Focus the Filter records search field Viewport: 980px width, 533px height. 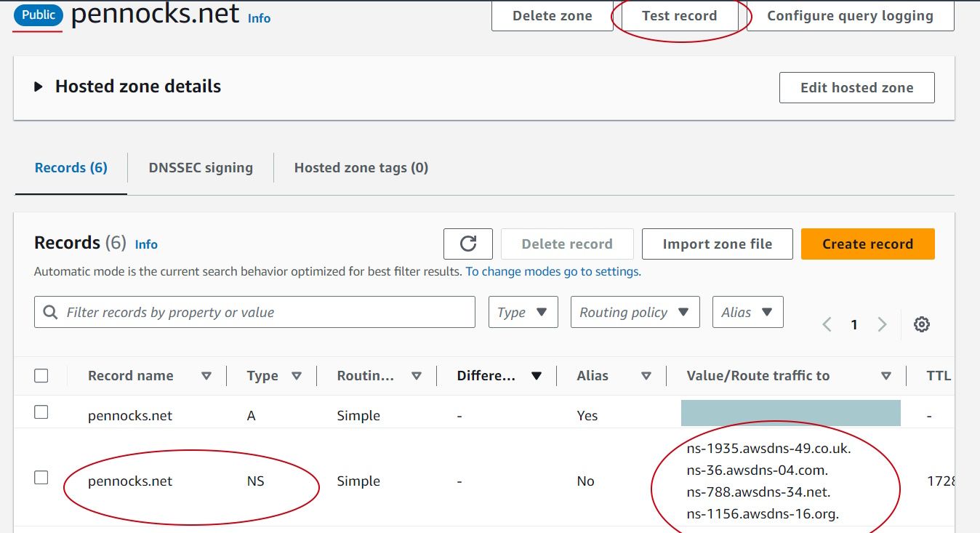click(x=254, y=312)
